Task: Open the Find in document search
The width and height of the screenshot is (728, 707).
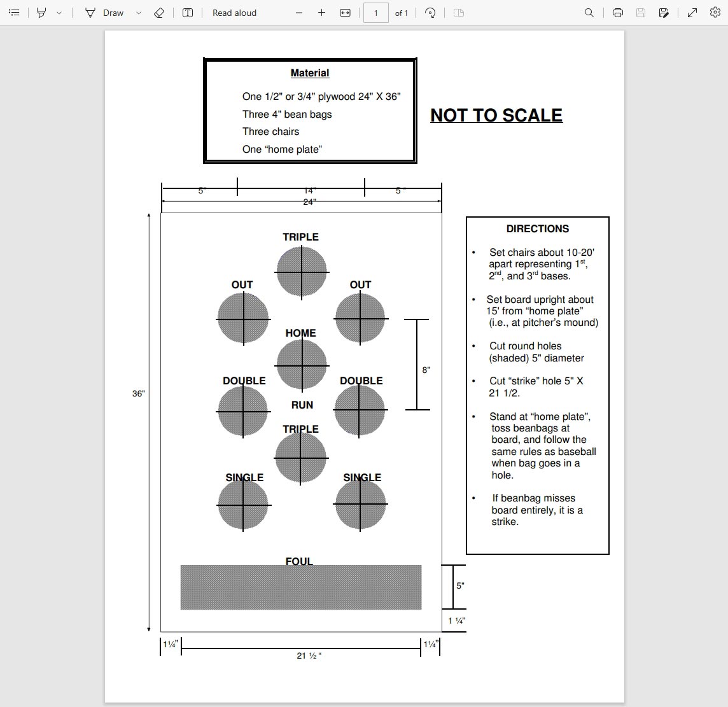Action: [x=589, y=13]
